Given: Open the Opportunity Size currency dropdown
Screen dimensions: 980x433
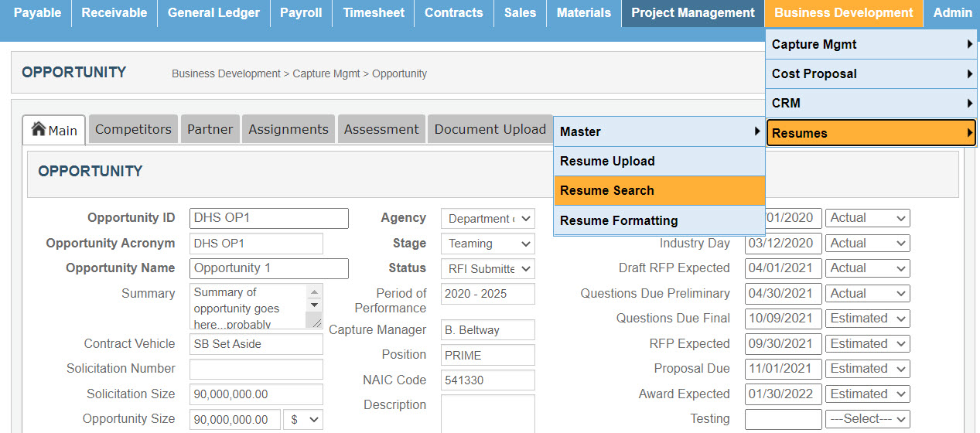Looking at the screenshot, I should [x=303, y=419].
